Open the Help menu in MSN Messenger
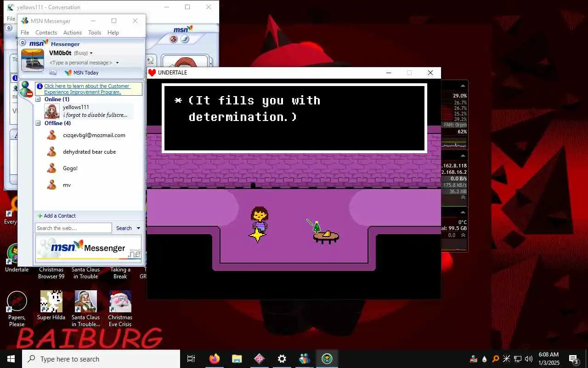Image resolution: width=588 pixels, height=368 pixels. coord(113,33)
